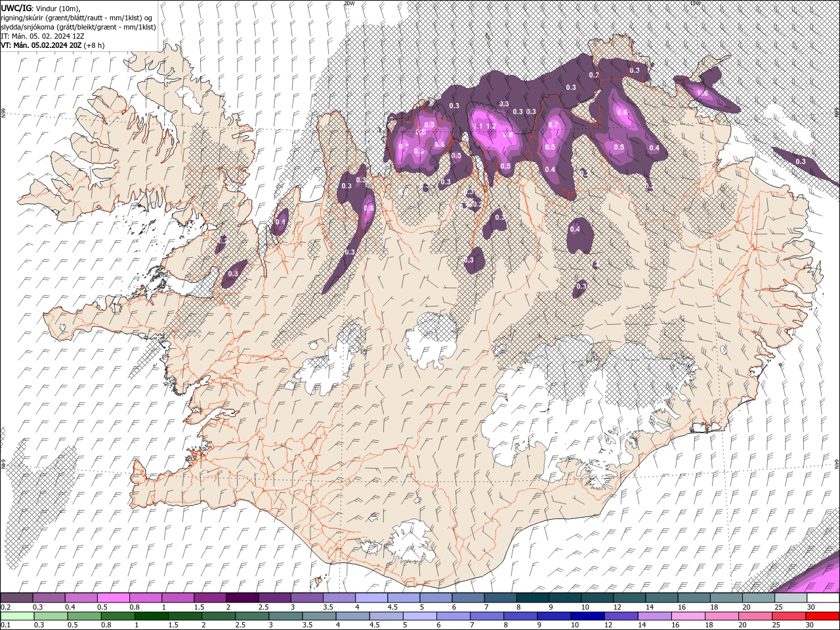This screenshot has width=840, height=630.
Task: Click the light pink lower-row swatch at 16
Action: tap(688, 616)
